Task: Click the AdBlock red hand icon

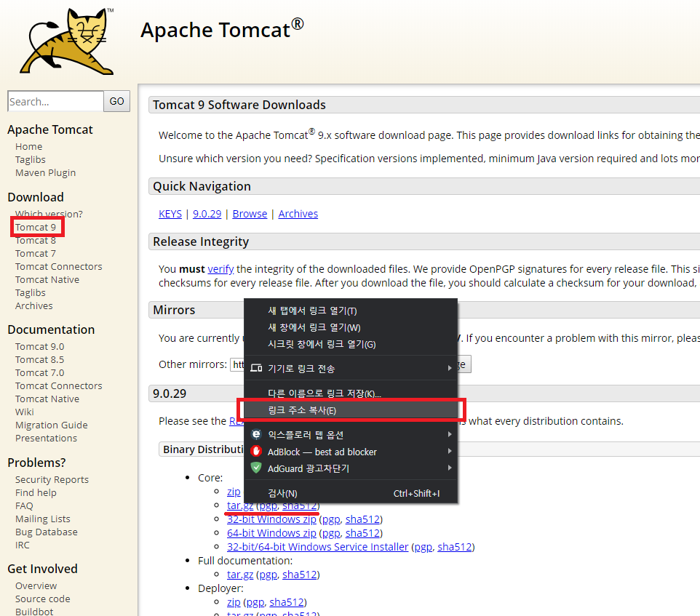Action: [x=256, y=452]
